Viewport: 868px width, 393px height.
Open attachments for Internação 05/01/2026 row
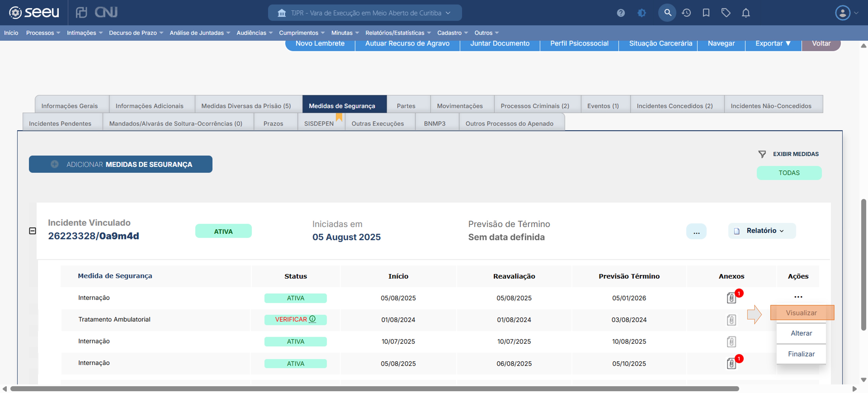click(731, 298)
